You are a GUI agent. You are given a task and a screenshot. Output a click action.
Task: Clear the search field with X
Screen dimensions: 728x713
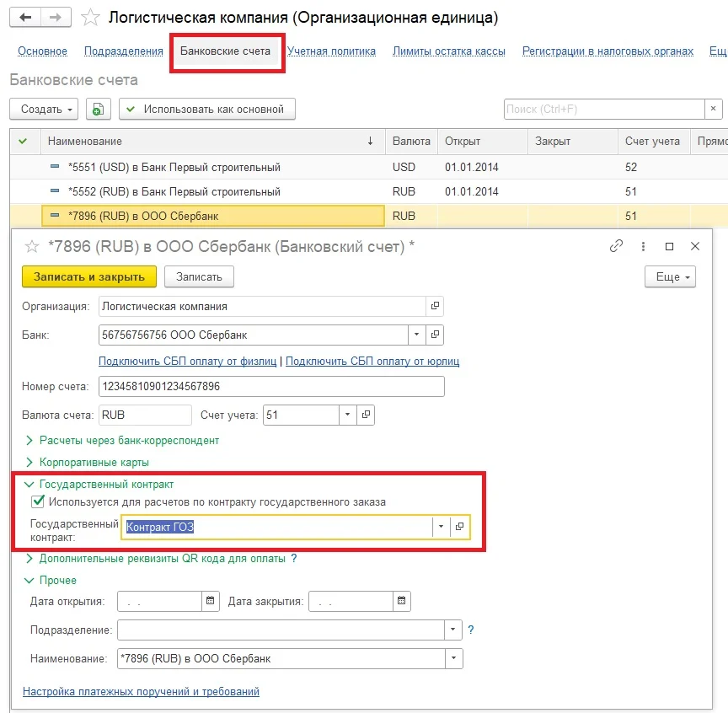point(713,109)
